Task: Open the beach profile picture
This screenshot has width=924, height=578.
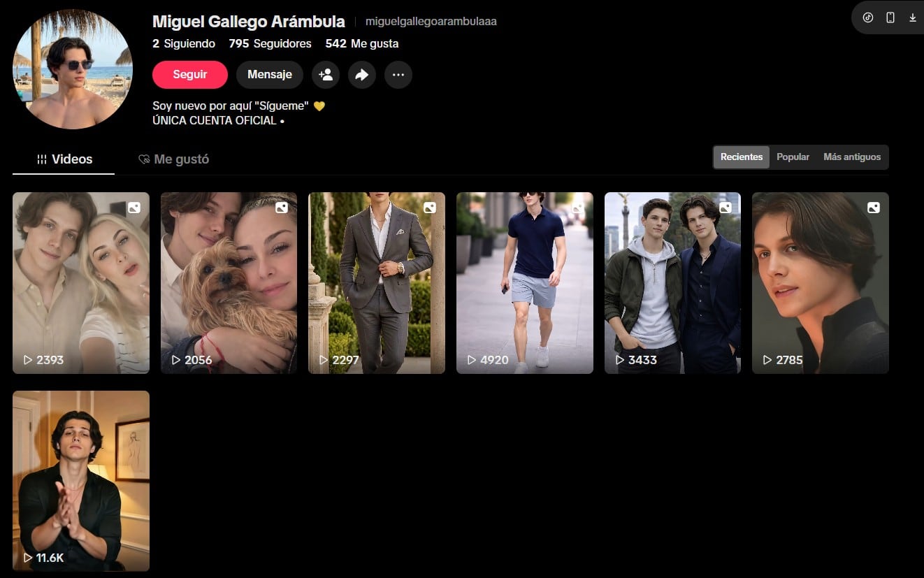Action: coord(73,69)
